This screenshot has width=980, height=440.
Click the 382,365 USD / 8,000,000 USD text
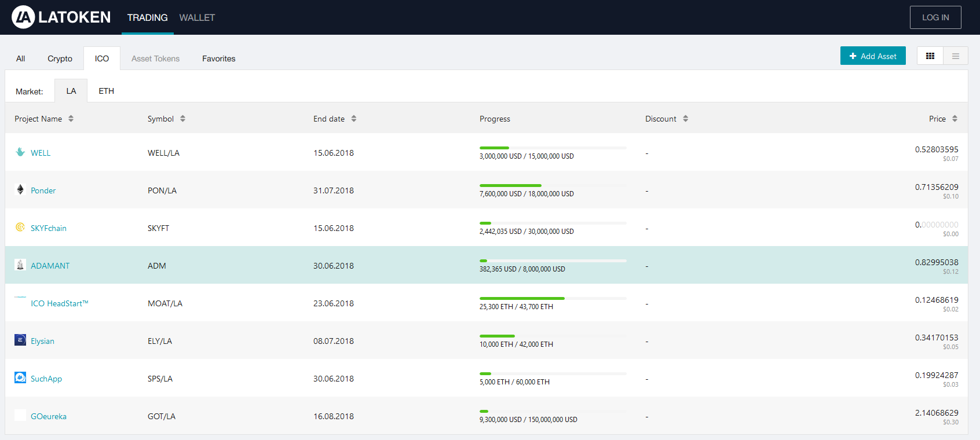coord(522,269)
